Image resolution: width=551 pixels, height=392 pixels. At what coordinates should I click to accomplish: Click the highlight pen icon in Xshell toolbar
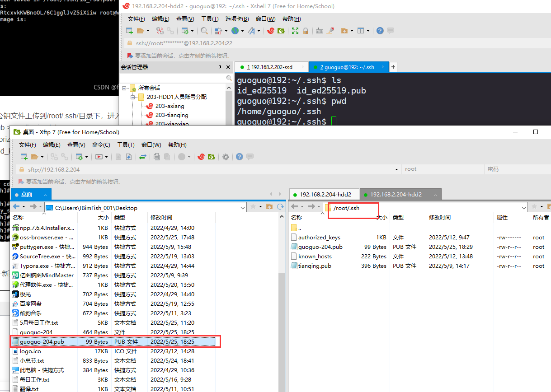(330, 31)
